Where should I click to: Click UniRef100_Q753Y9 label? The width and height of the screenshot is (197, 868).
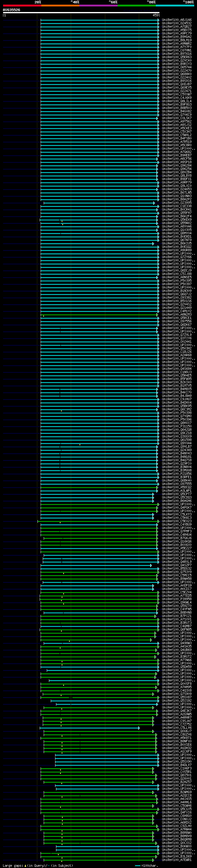point(177,572)
